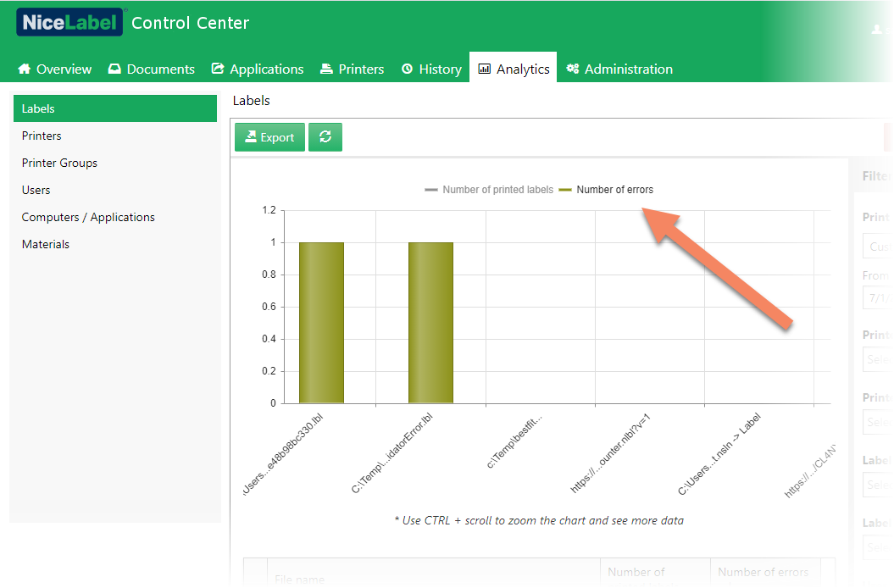Select Materials in the sidebar
This screenshot has height=588, width=894.
pos(46,244)
